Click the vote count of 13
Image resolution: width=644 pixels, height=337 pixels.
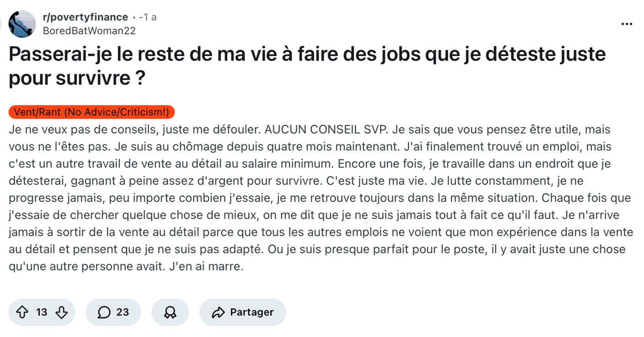tap(42, 312)
